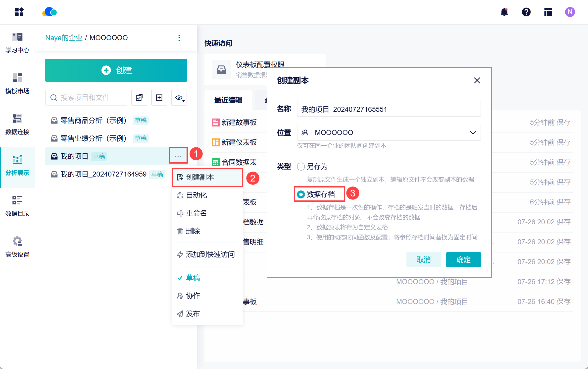Screen dimensions: 588x369
Task: Click the user avatar N icon
Action: click(570, 12)
